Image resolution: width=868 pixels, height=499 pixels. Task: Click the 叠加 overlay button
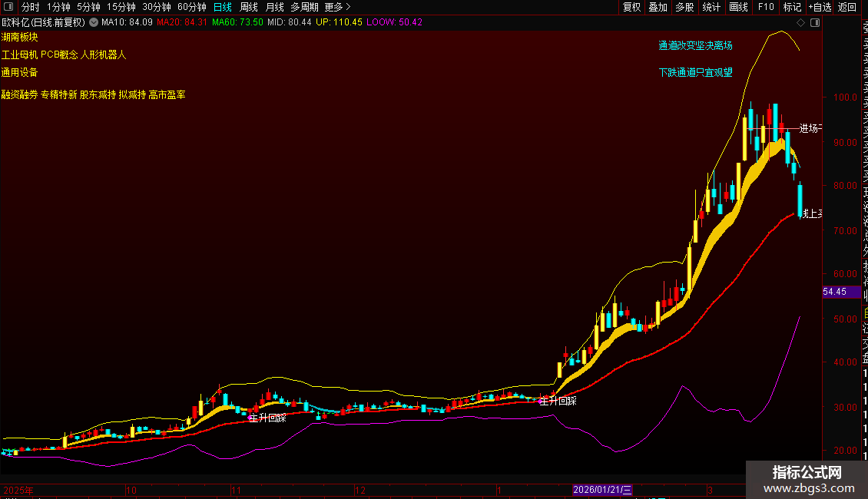(x=658, y=7)
